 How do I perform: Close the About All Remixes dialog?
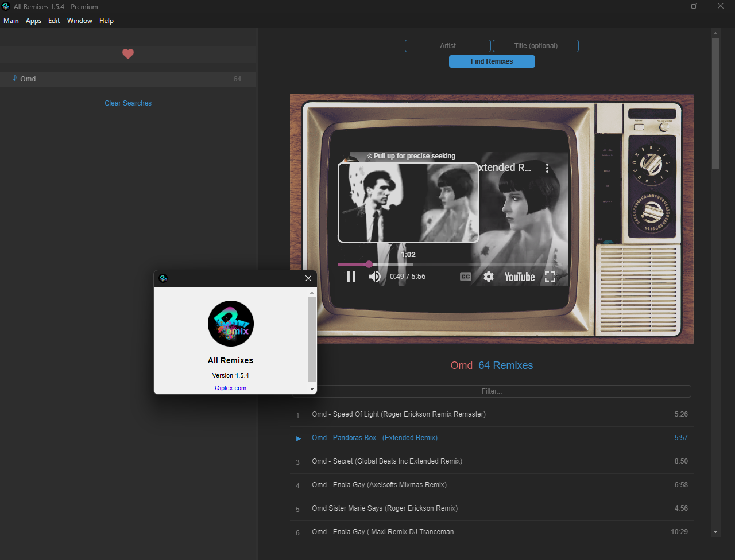[x=308, y=278]
